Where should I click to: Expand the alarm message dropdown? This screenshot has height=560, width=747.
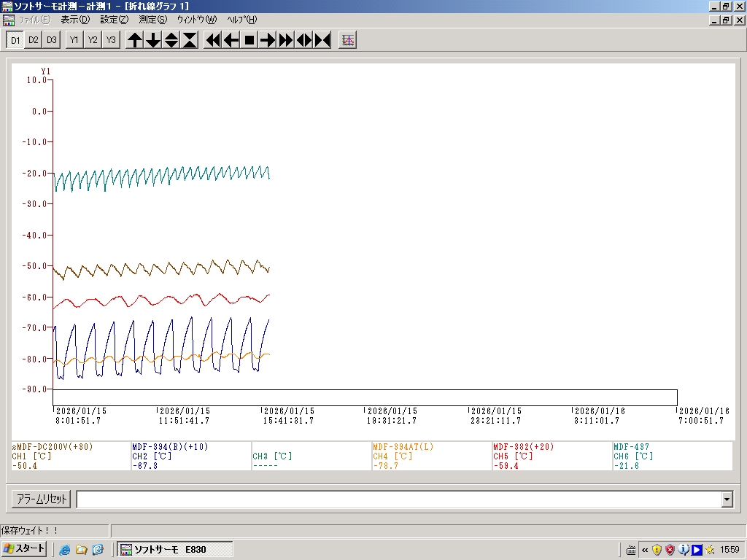pos(727,499)
